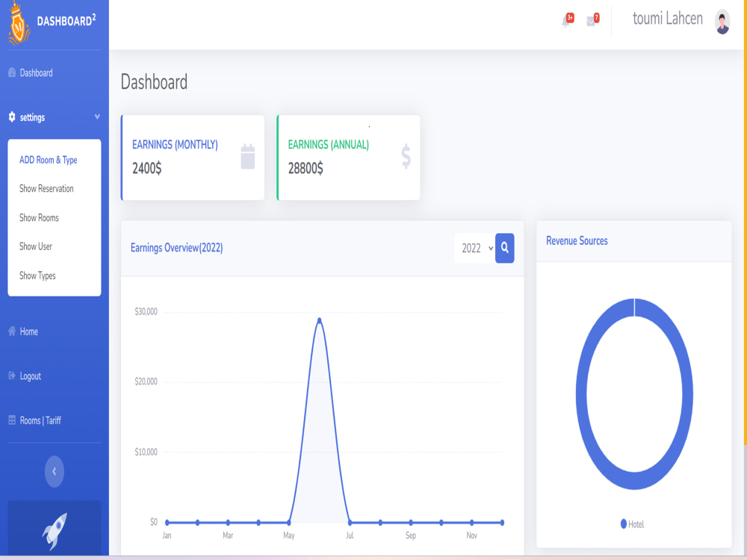The width and height of the screenshot is (747, 560).
Task: Click the Earnings (Monthly) card title
Action: (175, 145)
